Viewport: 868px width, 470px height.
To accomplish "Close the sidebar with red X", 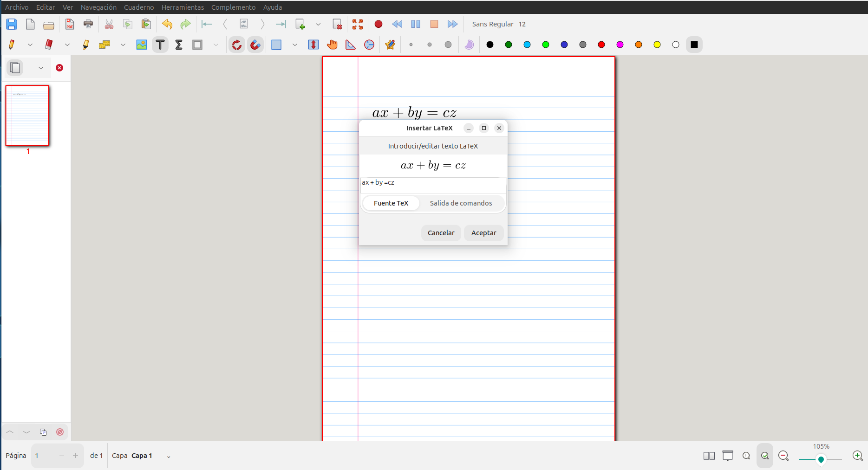I will click(x=59, y=68).
